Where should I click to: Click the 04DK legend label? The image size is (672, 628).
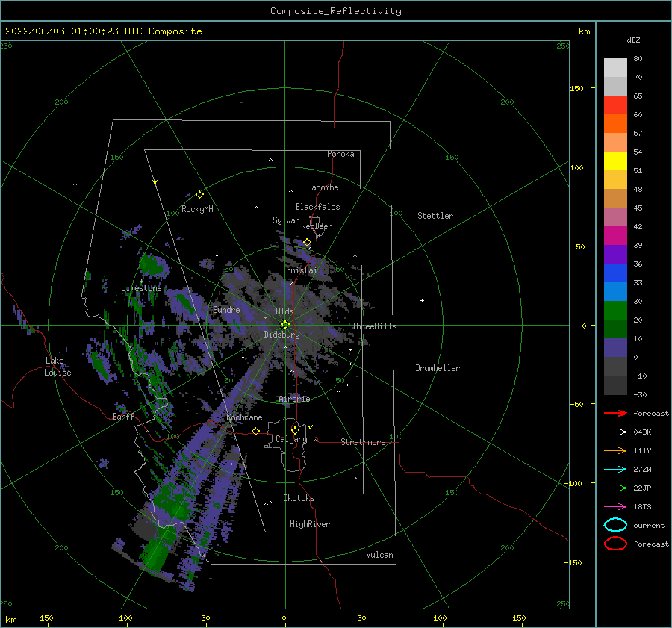pyautogui.click(x=642, y=432)
